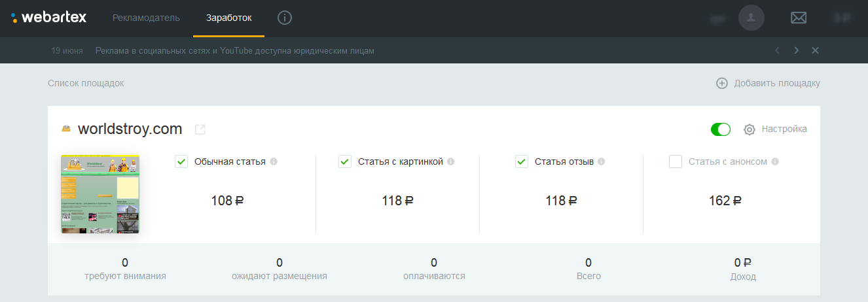
Task: Switch off the green site toggle
Action: coord(720,129)
